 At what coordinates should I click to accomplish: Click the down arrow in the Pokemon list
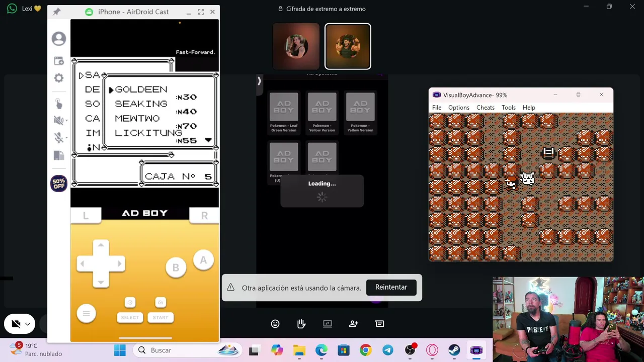(x=208, y=140)
